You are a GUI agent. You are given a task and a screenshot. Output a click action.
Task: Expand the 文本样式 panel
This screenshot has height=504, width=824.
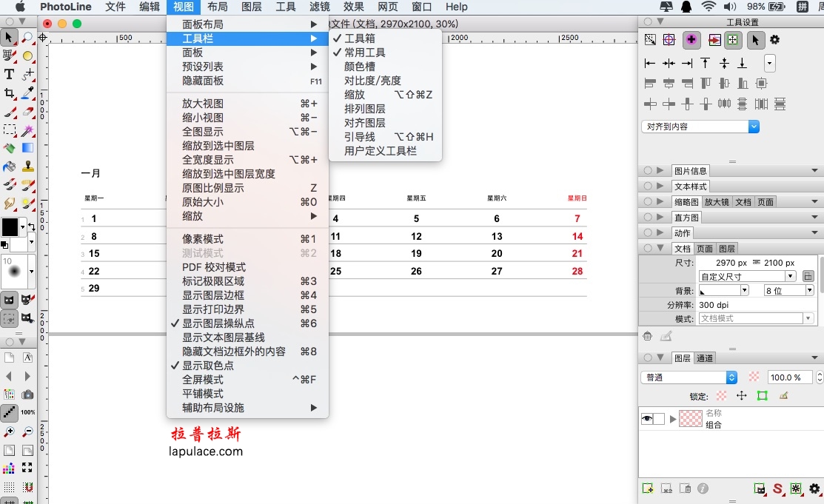pyautogui.click(x=660, y=186)
